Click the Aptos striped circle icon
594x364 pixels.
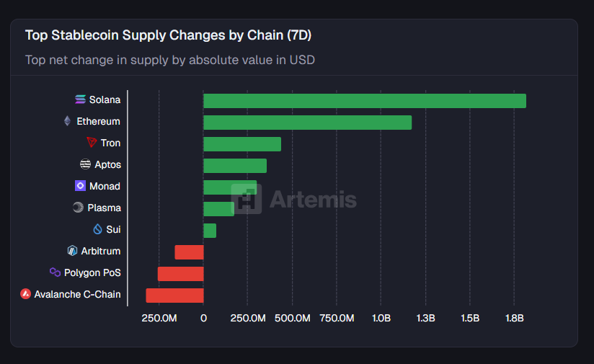(x=86, y=164)
